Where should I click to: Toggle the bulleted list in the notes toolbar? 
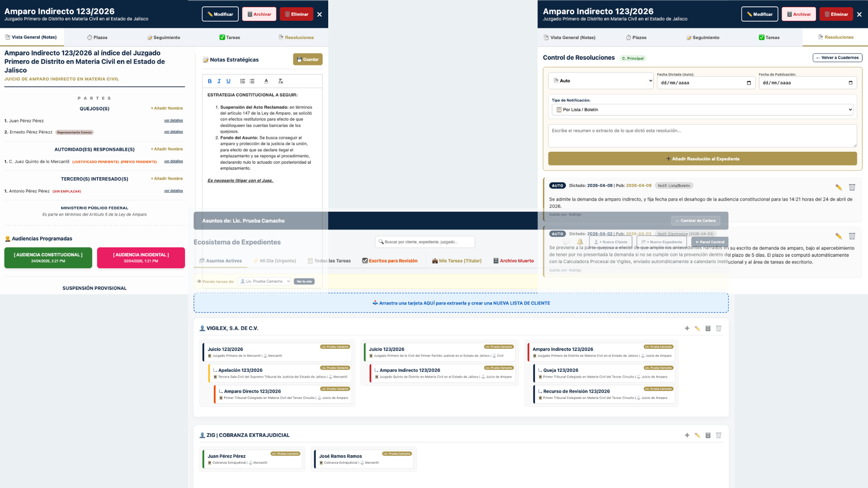point(252,81)
